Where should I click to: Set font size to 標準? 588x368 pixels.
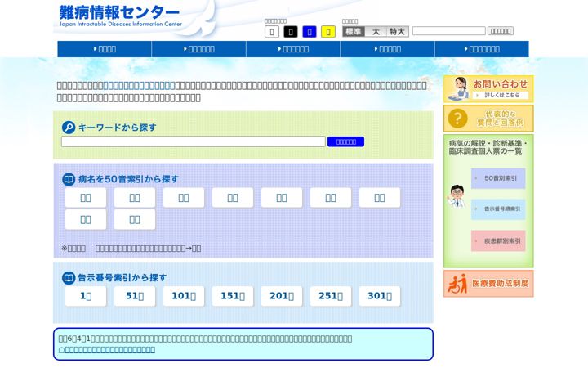coord(354,32)
